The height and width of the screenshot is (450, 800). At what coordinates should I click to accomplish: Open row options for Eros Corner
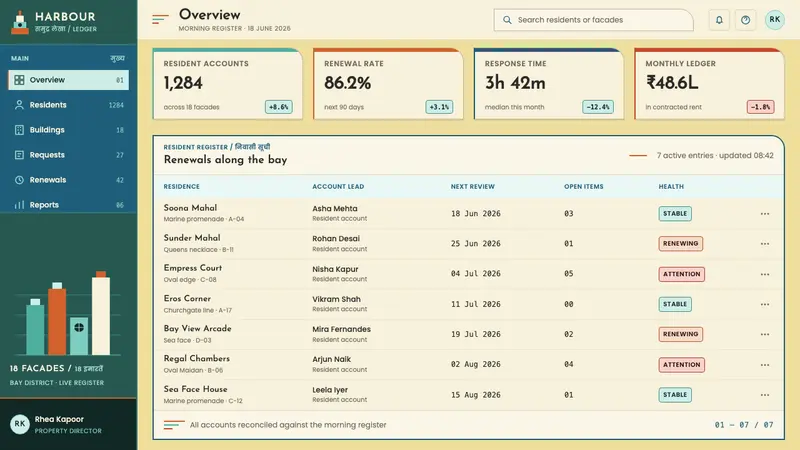(765, 305)
